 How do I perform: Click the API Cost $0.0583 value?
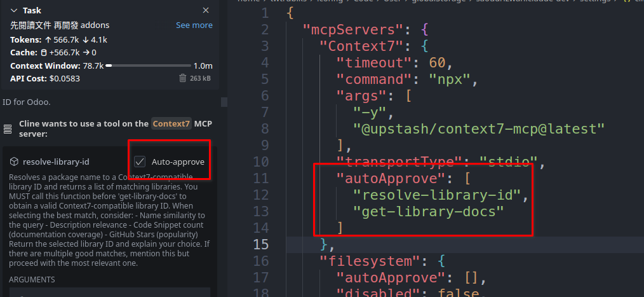(x=65, y=78)
